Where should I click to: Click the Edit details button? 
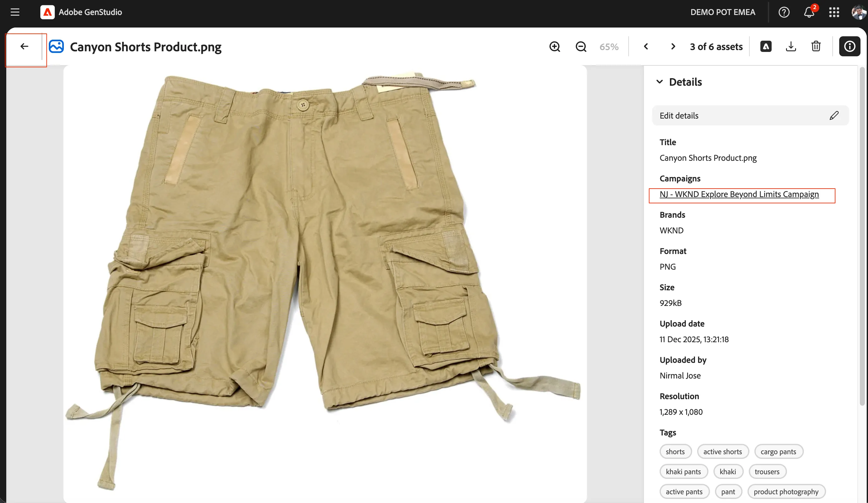pyautogui.click(x=750, y=116)
